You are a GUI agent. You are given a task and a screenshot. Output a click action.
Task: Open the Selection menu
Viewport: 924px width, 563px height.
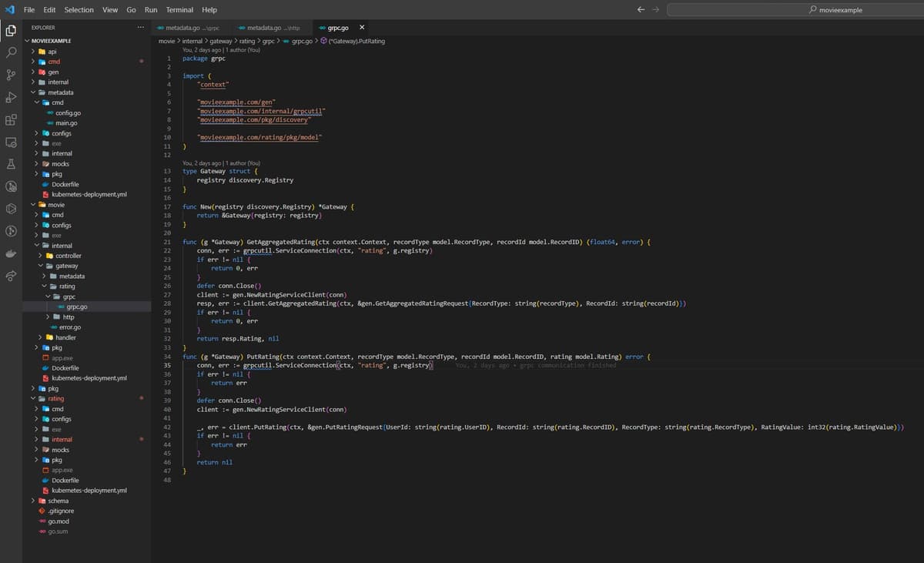pyautogui.click(x=79, y=10)
